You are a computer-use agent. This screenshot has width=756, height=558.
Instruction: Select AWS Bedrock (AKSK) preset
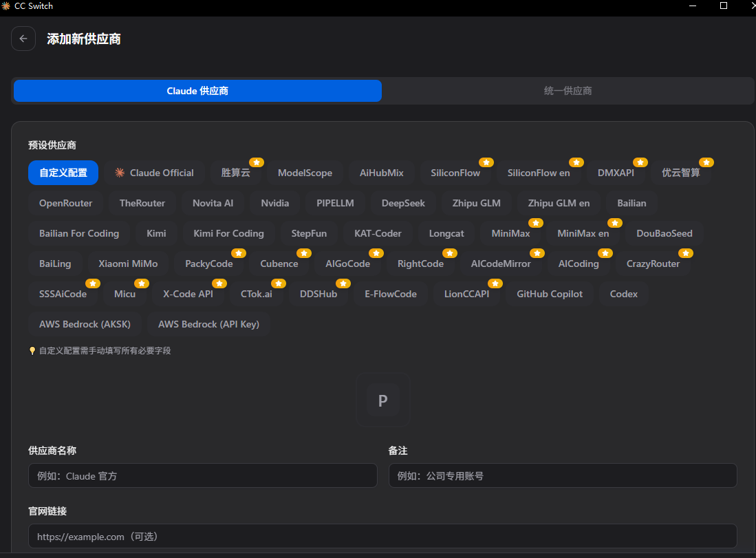[x=85, y=325]
